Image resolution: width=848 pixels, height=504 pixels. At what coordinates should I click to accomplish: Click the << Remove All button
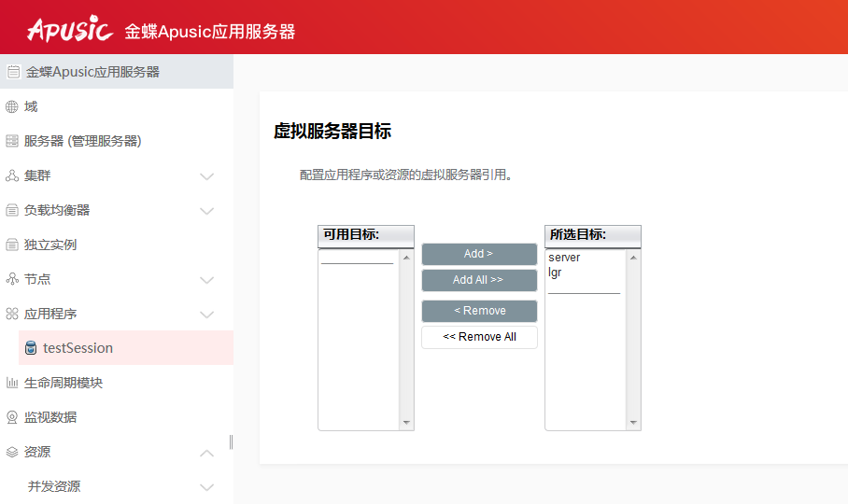[x=479, y=337]
